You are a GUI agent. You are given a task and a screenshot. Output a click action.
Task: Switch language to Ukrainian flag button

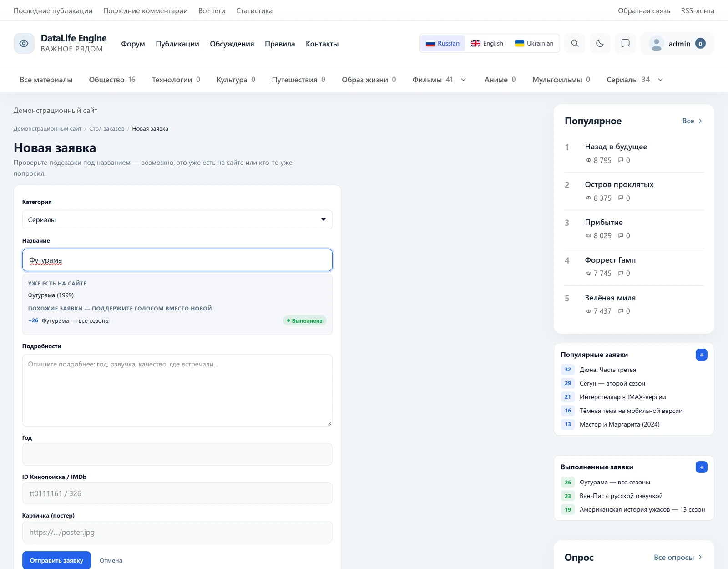point(534,43)
